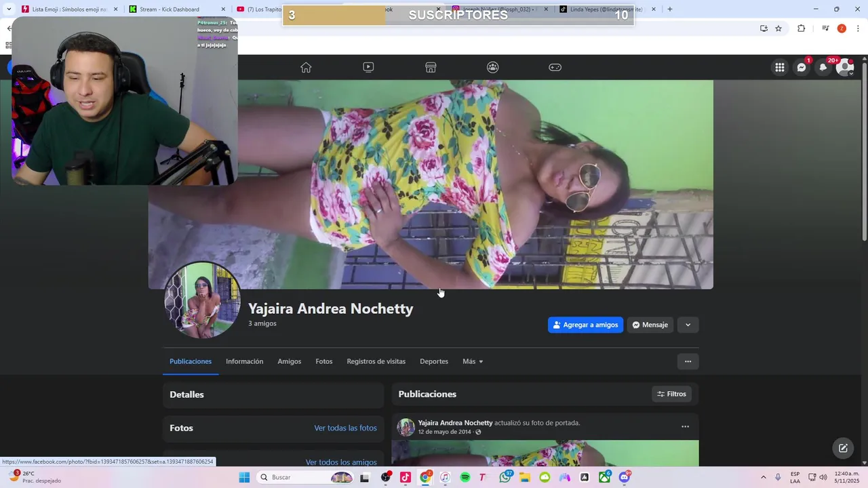Open the Messenger chats icon
868x488 pixels.
click(802, 67)
